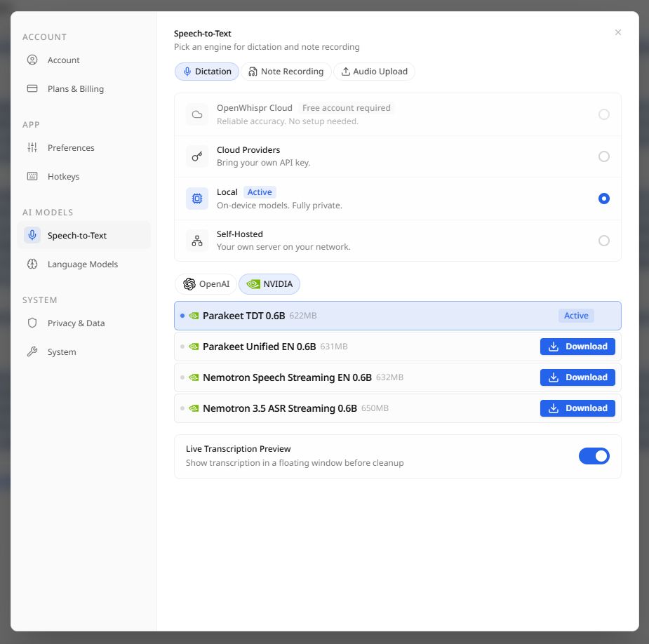Open Plans & Billing section
Viewport: 649px width, 644px height.
click(83, 89)
